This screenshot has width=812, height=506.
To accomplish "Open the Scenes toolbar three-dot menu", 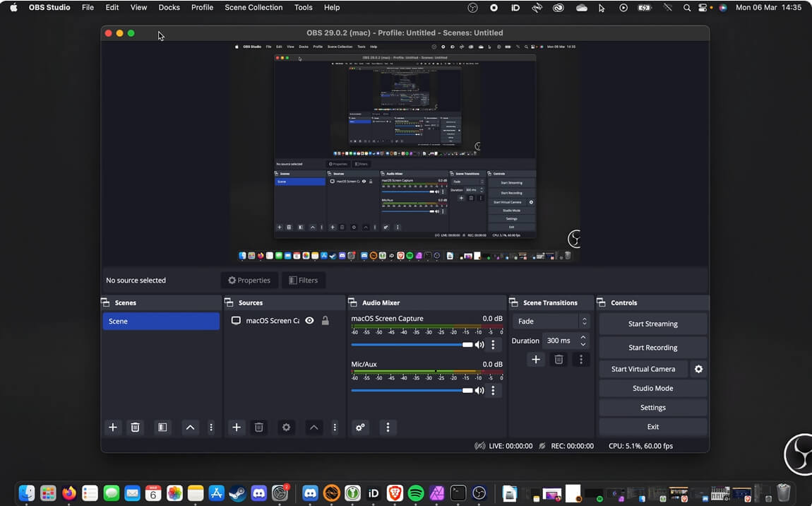I will tap(211, 427).
